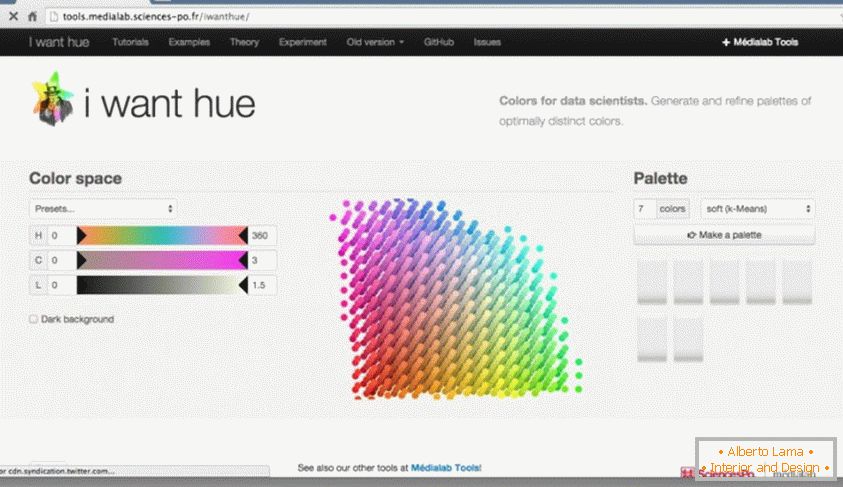Open the Examples menu item
This screenshot has height=487, width=843.
pyautogui.click(x=189, y=42)
